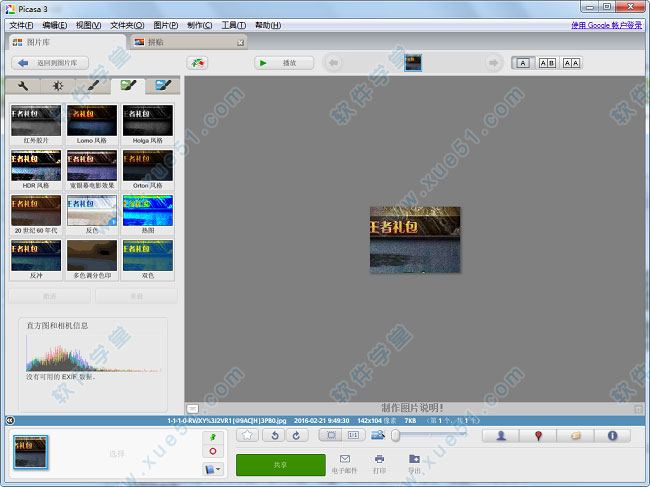The width and height of the screenshot is (650, 487).
Task: Open the 制作(C) menu
Action: [x=199, y=25]
